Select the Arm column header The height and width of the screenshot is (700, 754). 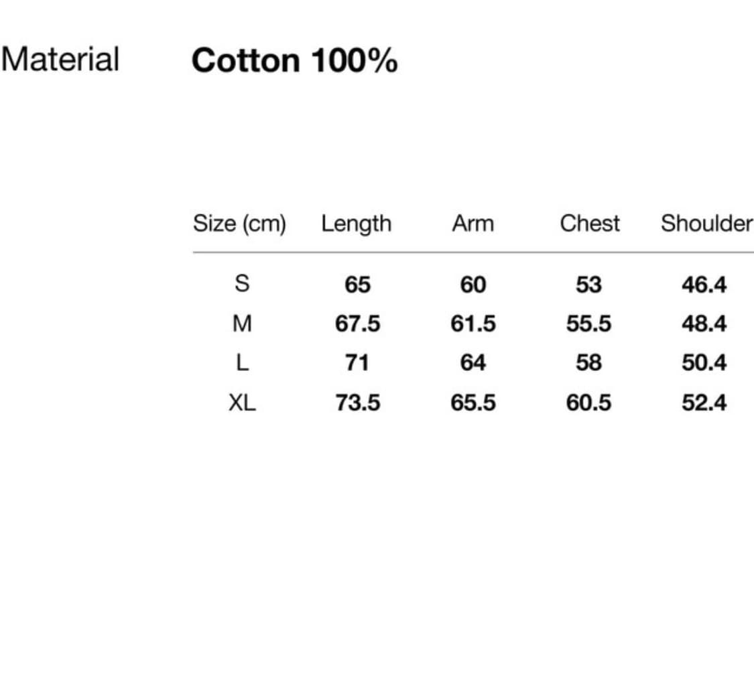[473, 223]
